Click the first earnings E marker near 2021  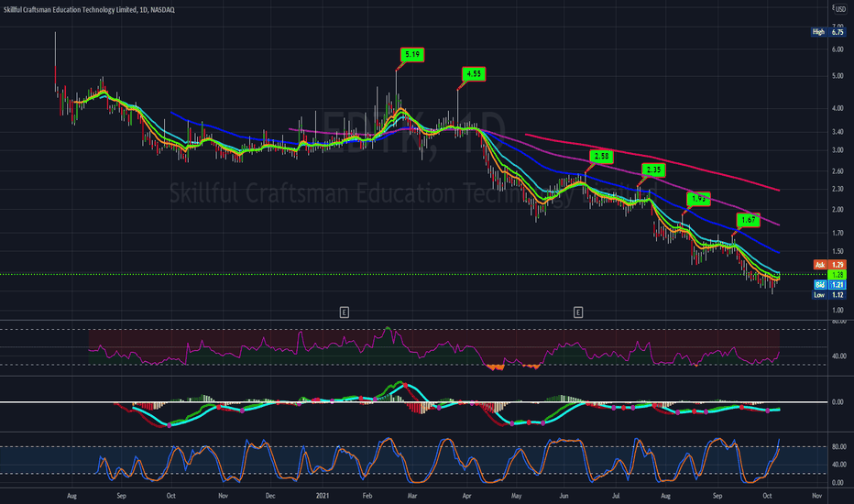[345, 312]
